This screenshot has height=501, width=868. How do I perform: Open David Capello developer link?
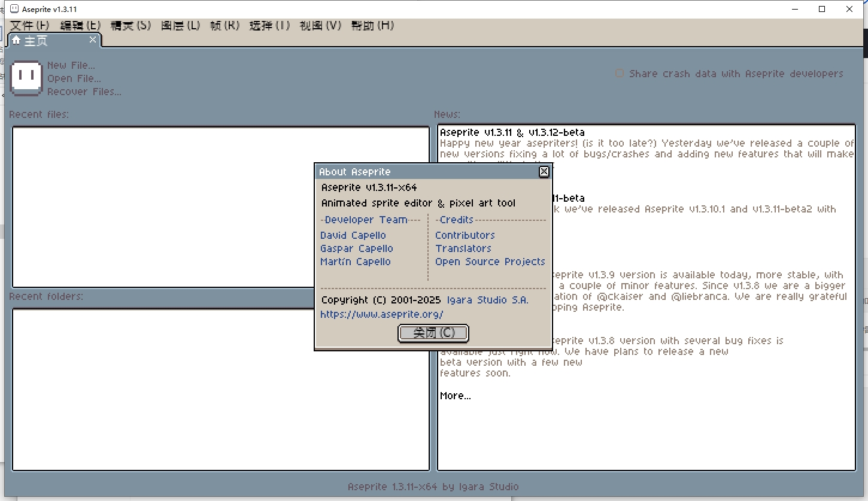tap(353, 235)
